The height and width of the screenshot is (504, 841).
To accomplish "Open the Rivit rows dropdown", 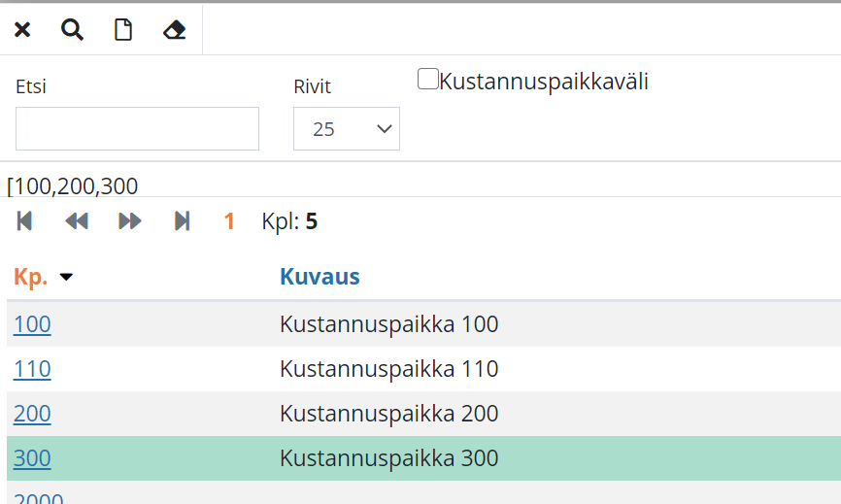I will click(347, 129).
